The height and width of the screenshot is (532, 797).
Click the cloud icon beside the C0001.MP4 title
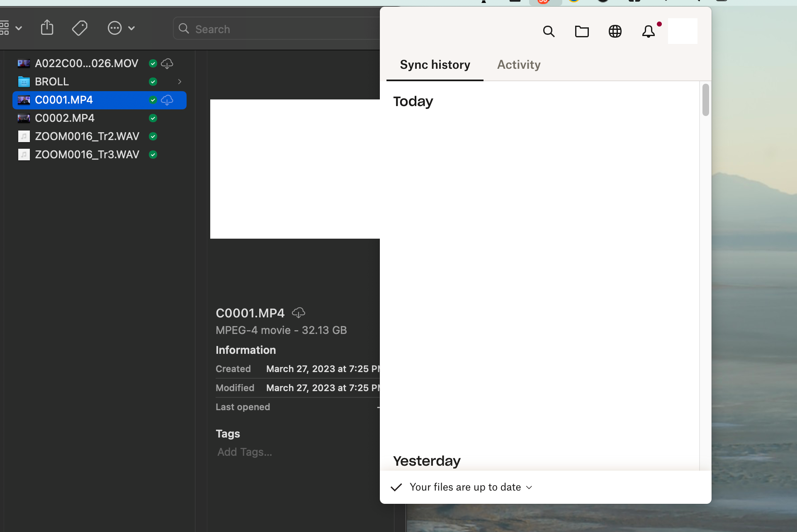click(x=298, y=312)
